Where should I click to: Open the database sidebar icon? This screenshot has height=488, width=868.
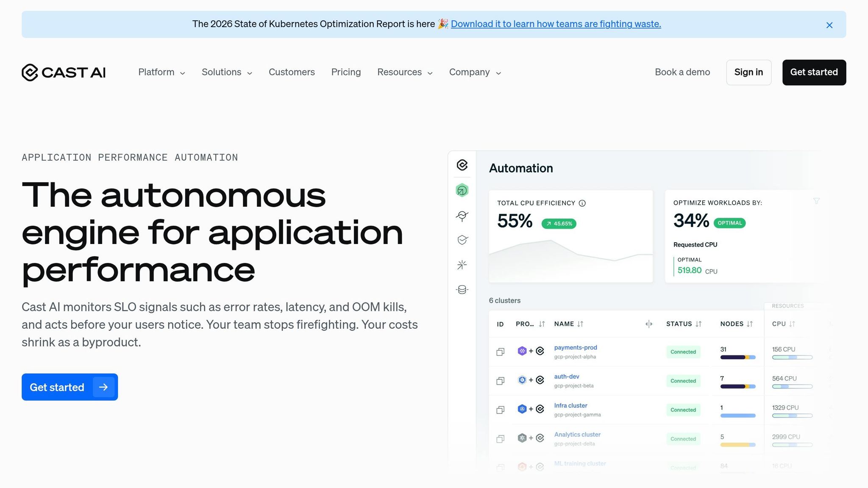coord(462,290)
